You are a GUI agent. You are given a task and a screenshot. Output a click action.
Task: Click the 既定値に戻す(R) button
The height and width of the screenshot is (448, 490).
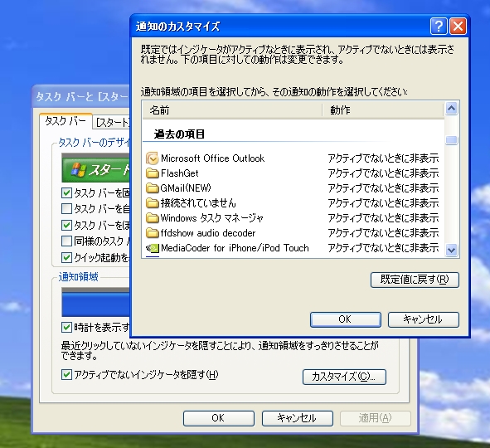coord(415,280)
